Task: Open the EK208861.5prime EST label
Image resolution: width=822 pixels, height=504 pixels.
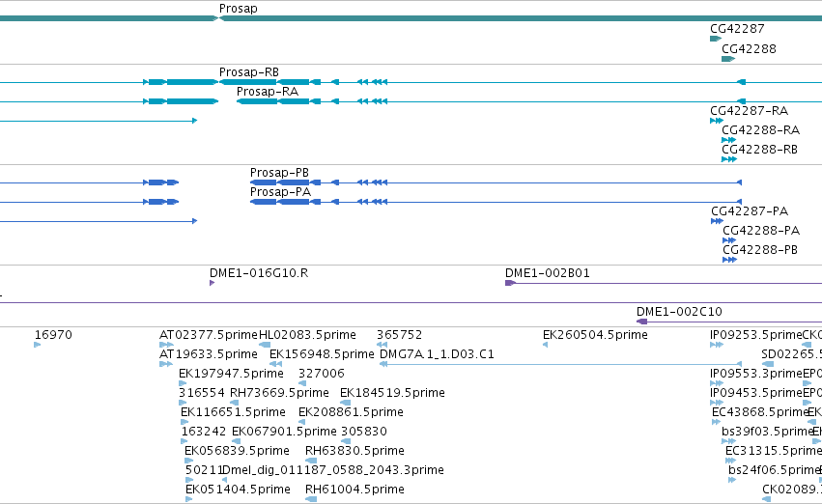Action: coord(351,413)
